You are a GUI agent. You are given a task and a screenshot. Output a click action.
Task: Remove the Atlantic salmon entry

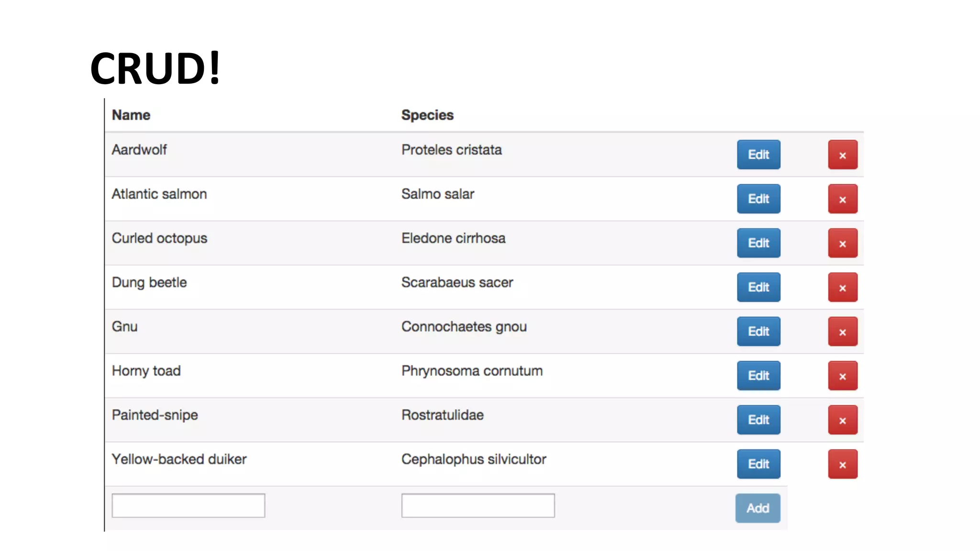click(842, 199)
